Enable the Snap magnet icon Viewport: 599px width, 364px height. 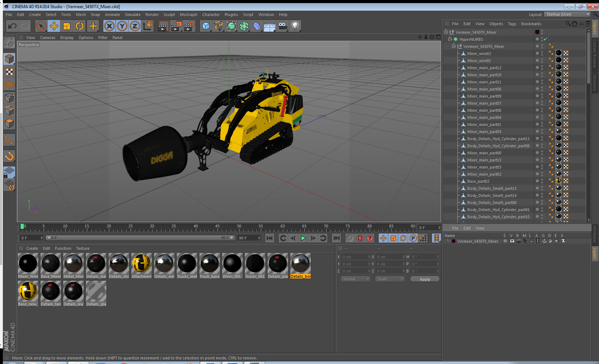(10, 156)
